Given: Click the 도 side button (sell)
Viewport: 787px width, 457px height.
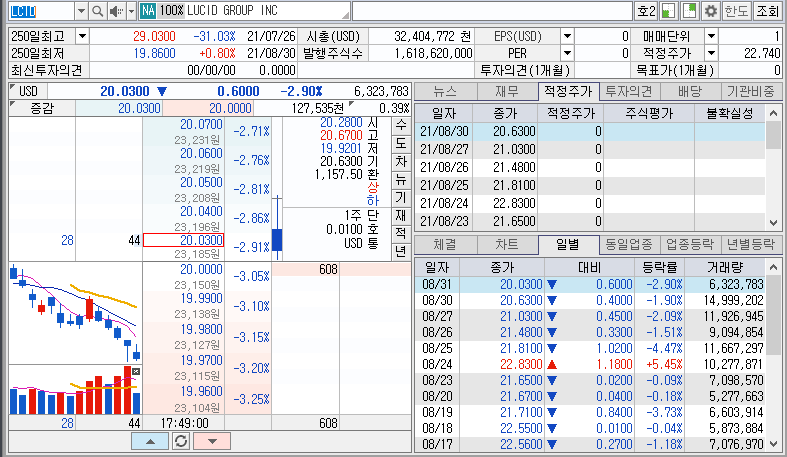Looking at the screenshot, I should coord(401,143).
